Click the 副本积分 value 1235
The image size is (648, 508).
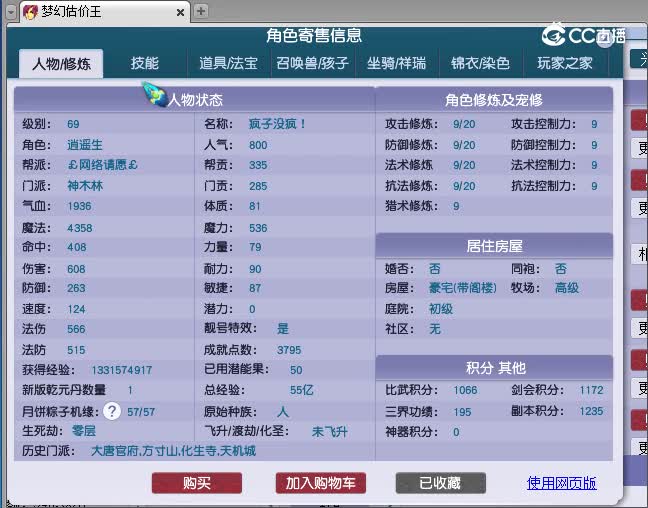(591, 411)
